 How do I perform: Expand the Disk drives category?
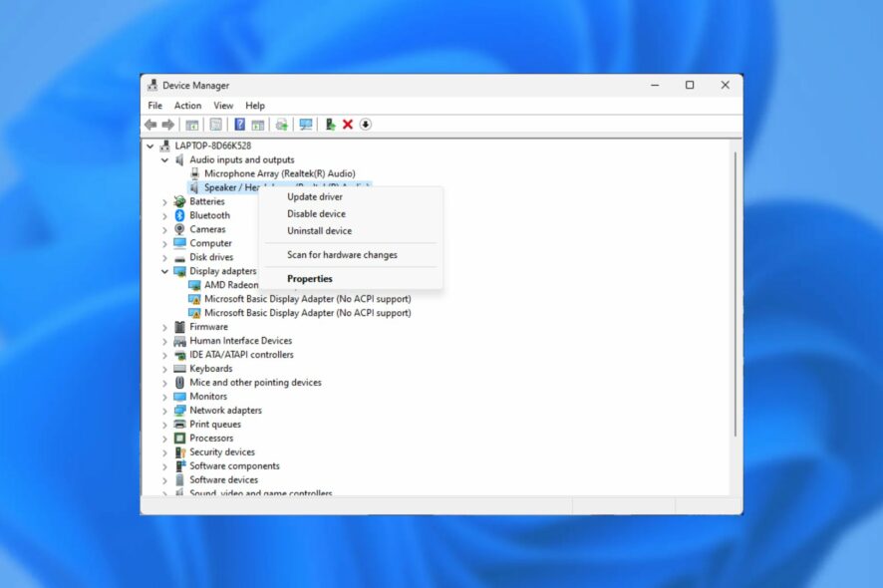pos(164,258)
